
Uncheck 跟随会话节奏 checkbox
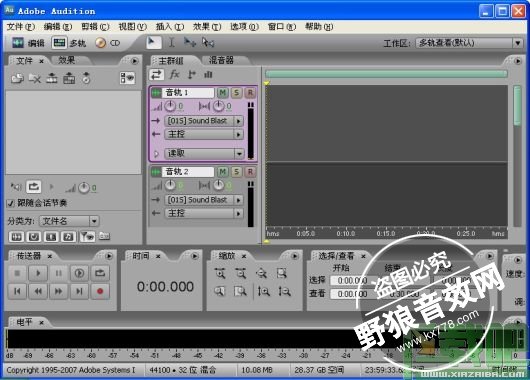10,203
